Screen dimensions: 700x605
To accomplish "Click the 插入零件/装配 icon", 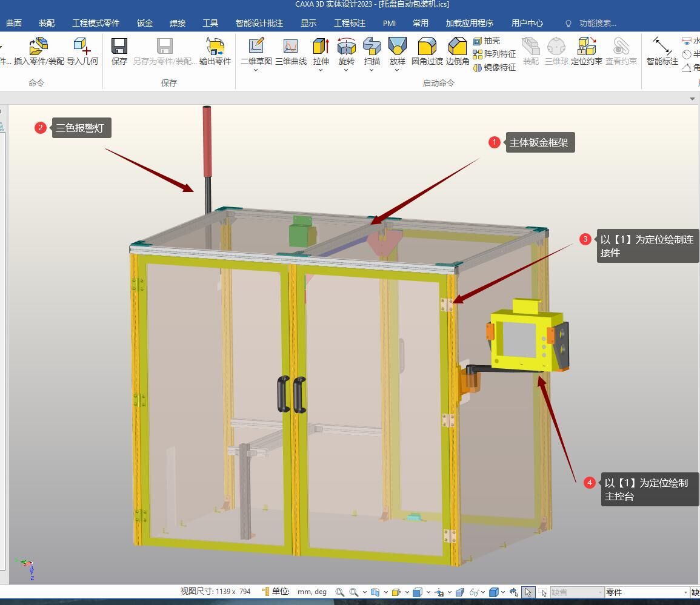I will coord(39,51).
